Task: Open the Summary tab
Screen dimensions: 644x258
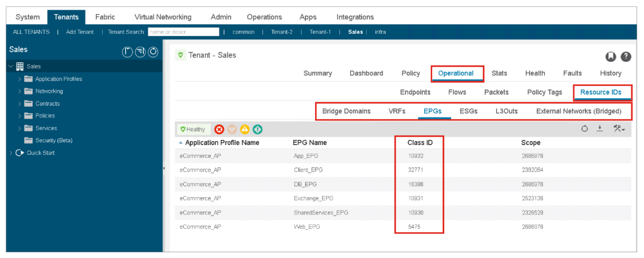Action: [317, 73]
